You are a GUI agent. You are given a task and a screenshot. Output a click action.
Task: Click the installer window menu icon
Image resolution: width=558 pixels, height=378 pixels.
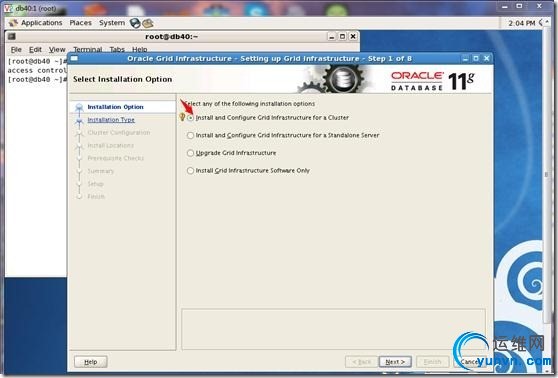(74, 58)
